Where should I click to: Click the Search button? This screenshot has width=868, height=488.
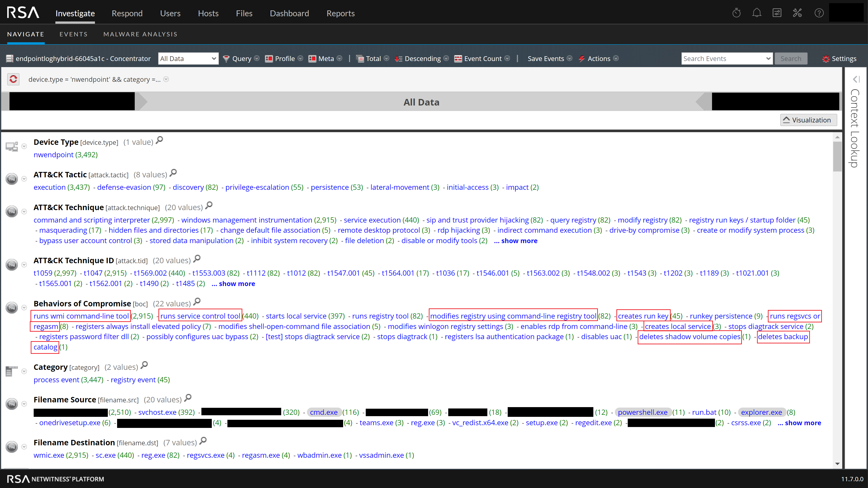791,58
